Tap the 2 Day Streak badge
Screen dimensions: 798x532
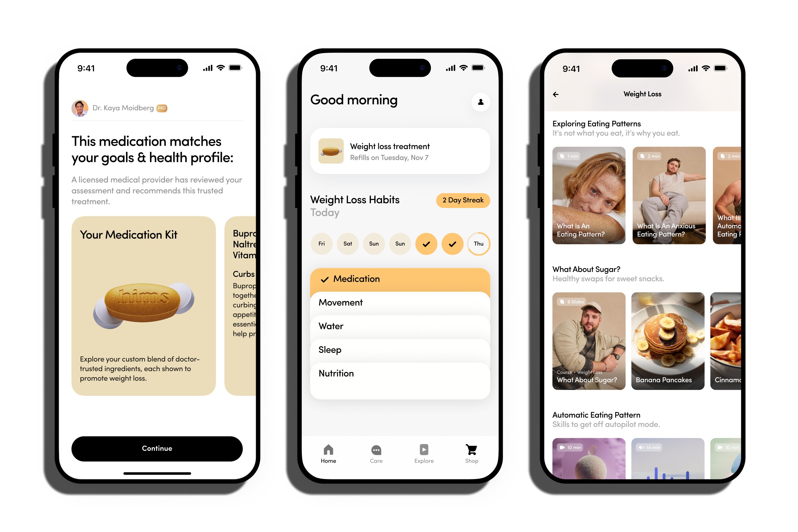(x=463, y=199)
